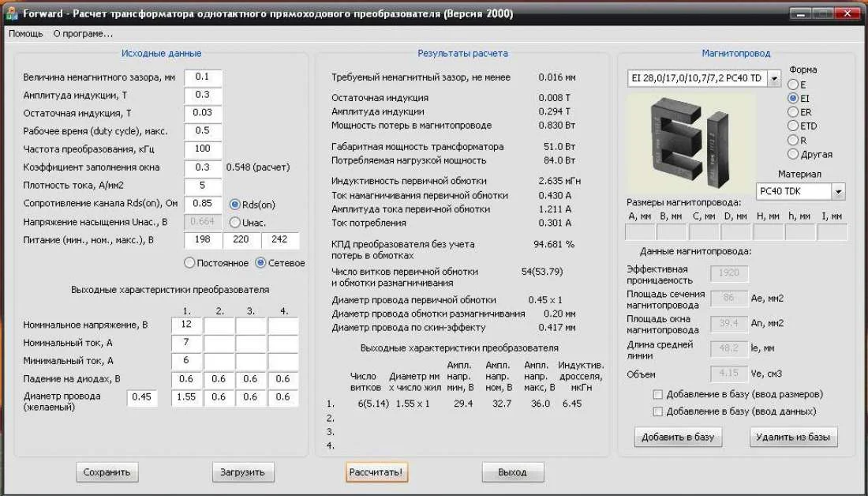Click the Плотность тока field

pyautogui.click(x=203, y=185)
